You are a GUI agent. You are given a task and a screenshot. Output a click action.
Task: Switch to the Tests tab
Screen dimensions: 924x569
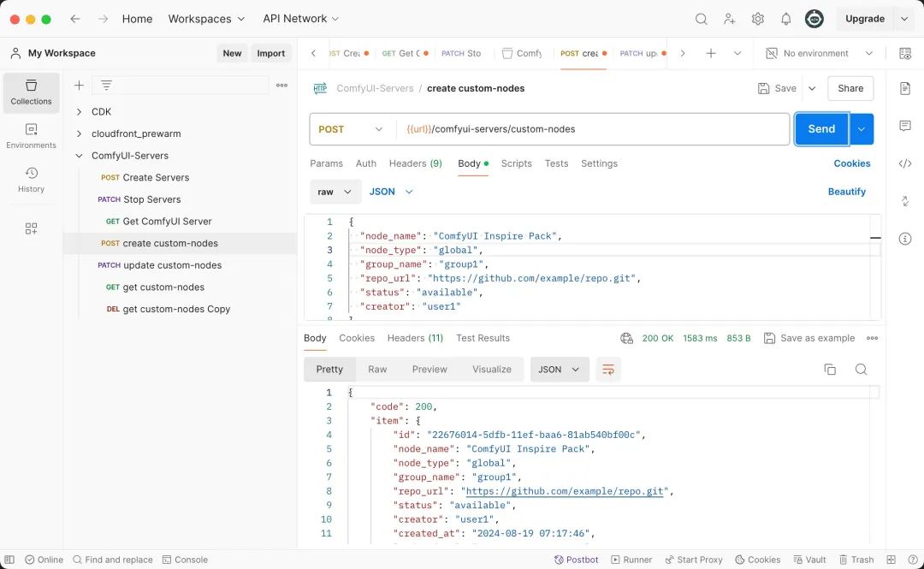[556, 163]
